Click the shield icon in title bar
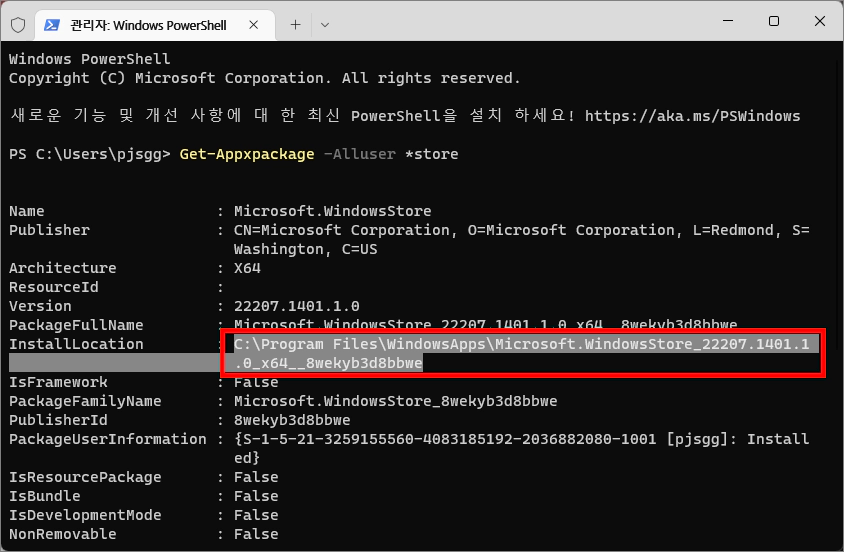The image size is (844, 552). 18,25
